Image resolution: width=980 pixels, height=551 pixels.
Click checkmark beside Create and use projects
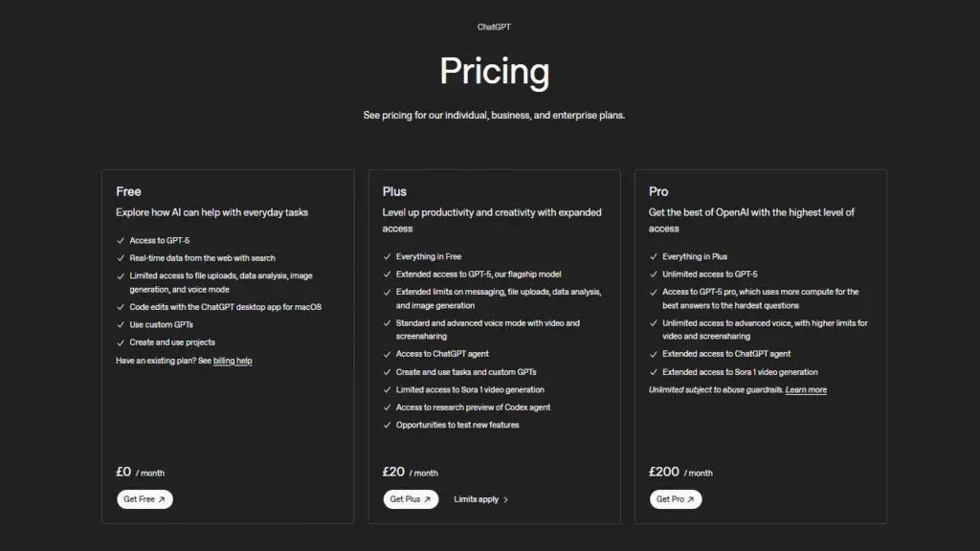click(121, 342)
